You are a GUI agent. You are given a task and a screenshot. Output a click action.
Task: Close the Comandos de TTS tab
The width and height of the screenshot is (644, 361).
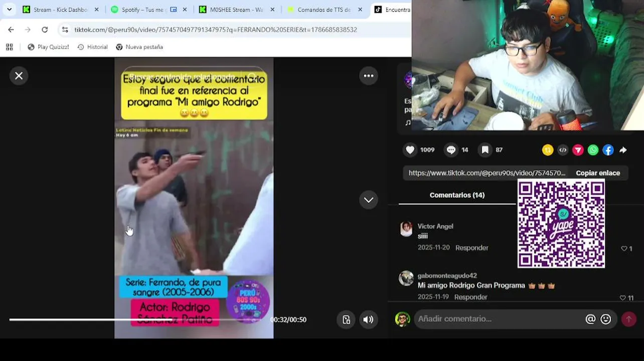(361, 10)
